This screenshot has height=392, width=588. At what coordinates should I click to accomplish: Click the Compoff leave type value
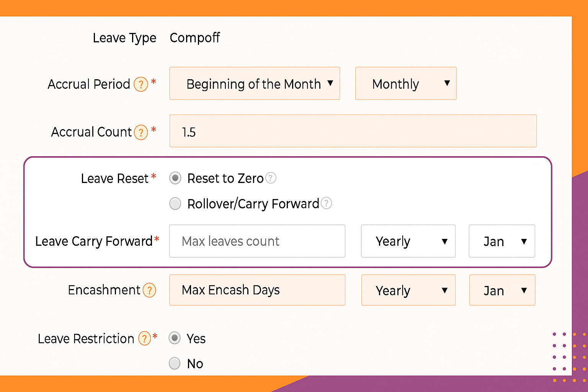click(x=195, y=38)
